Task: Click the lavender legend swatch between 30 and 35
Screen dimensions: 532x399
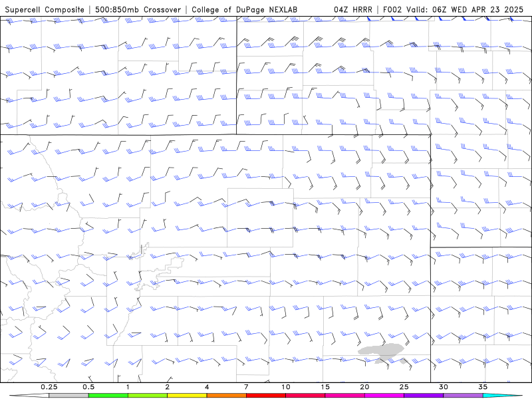Action: (x=463, y=396)
